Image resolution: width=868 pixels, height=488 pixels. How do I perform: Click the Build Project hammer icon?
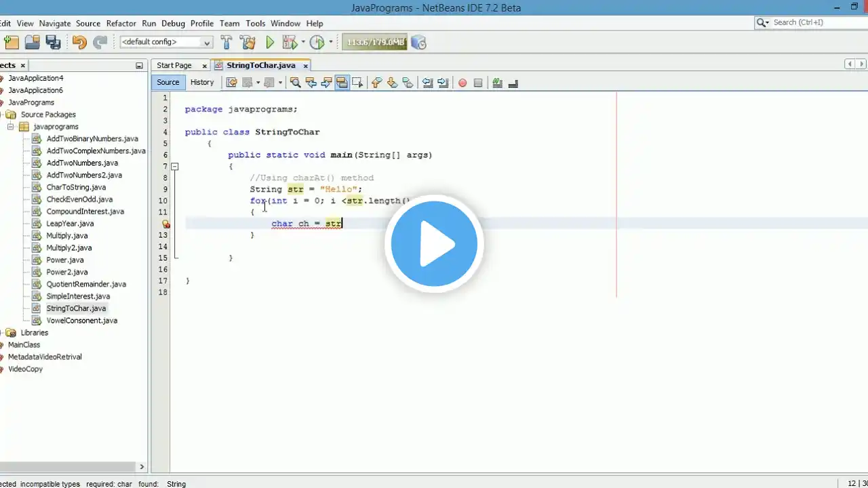coord(226,43)
